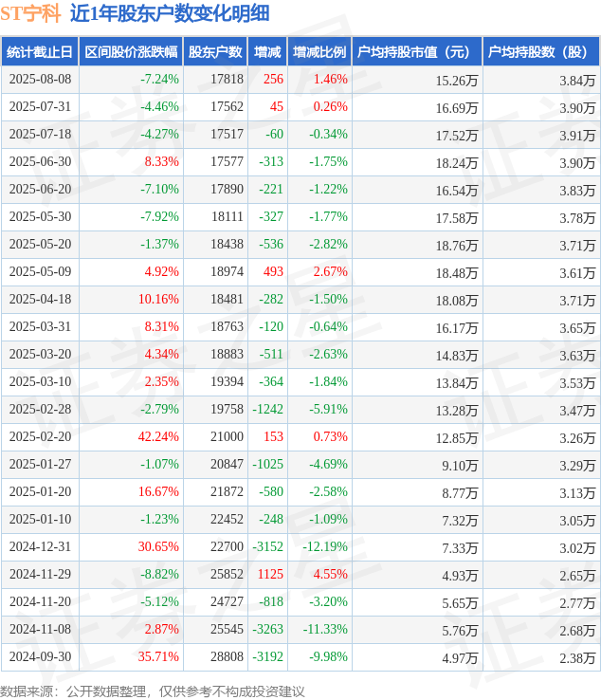This screenshot has width=601, height=700.
Task: Click the date cell 2025-05-30
Action: pyautogui.click(x=40, y=217)
